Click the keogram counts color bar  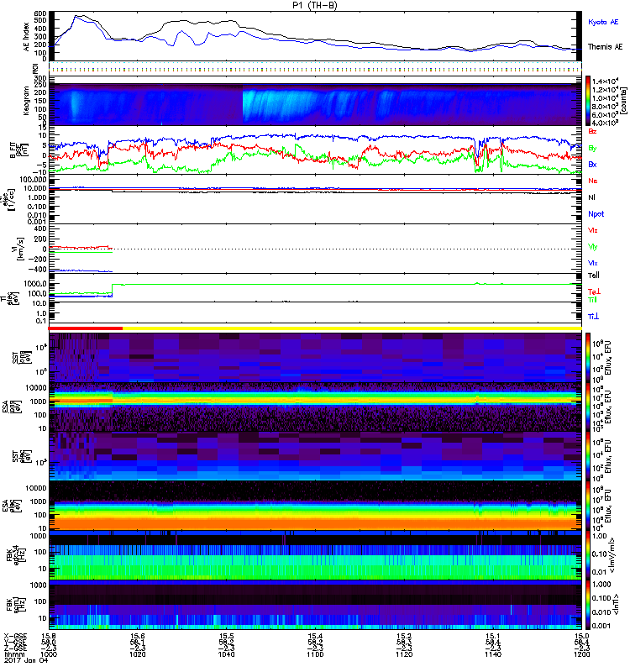(x=588, y=101)
